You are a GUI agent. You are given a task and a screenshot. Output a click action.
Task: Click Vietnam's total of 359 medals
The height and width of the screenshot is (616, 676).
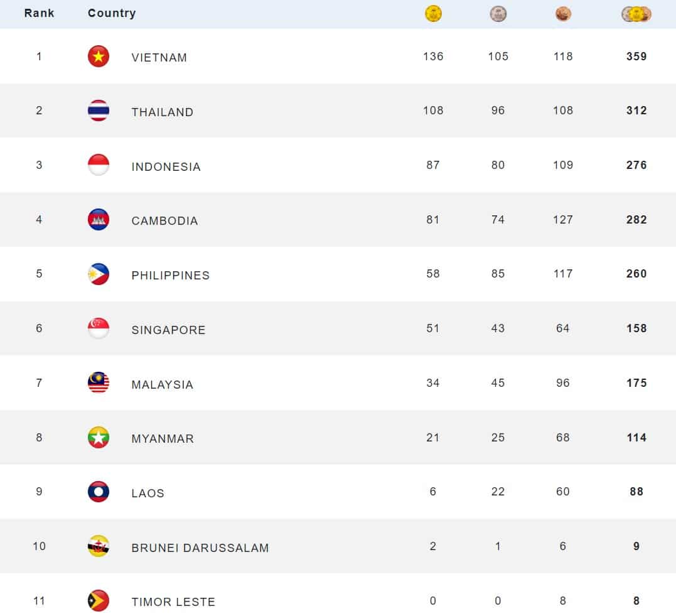[x=636, y=56]
